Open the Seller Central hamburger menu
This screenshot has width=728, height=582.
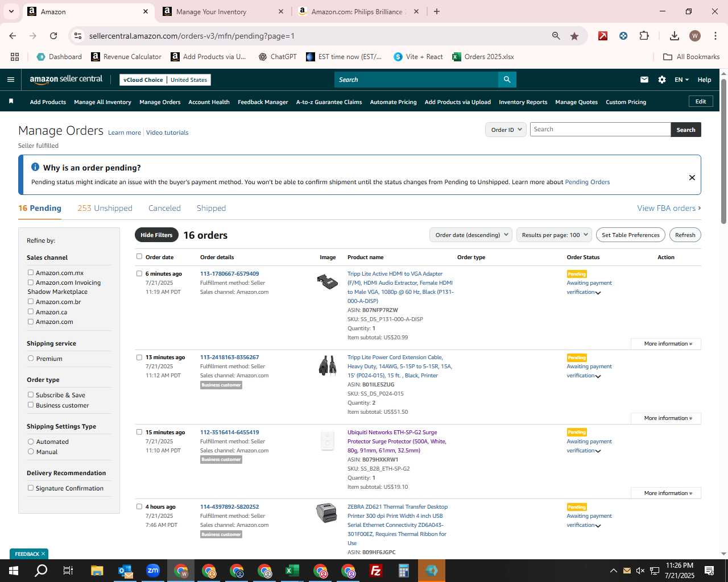[x=10, y=80]
